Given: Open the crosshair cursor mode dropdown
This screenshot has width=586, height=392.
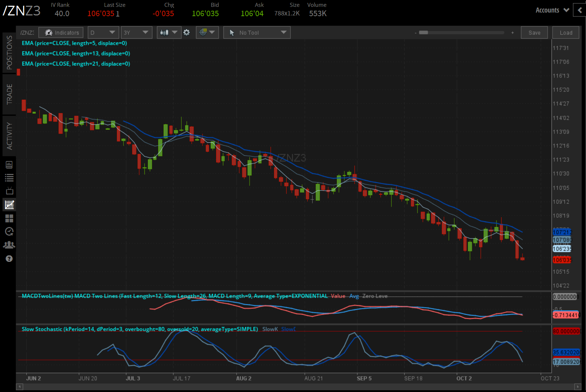Looking at the screenshot, I should coord(207,33).
